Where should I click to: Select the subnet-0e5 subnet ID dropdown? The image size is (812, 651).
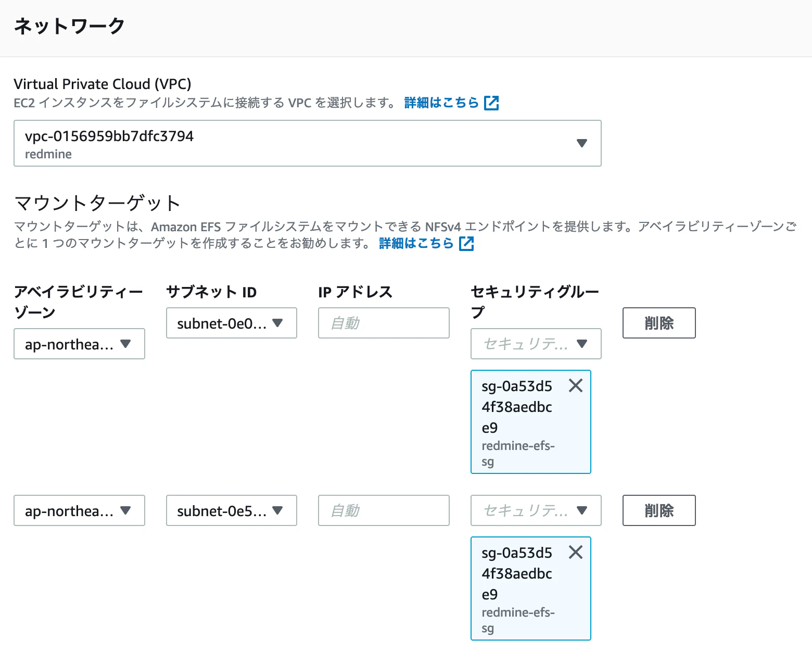(x=232, y=510)
